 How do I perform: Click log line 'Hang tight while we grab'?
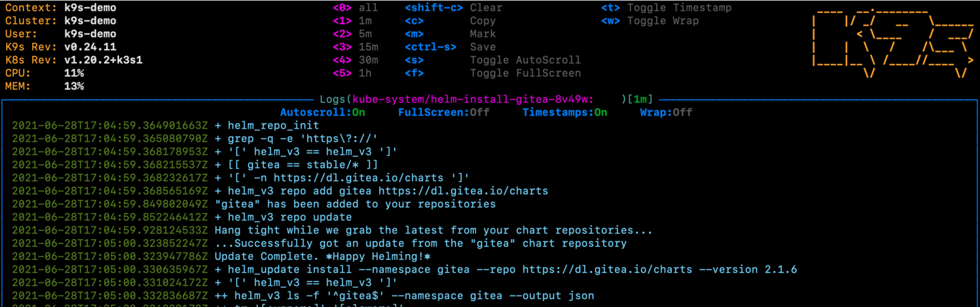[x=434, y=230]
